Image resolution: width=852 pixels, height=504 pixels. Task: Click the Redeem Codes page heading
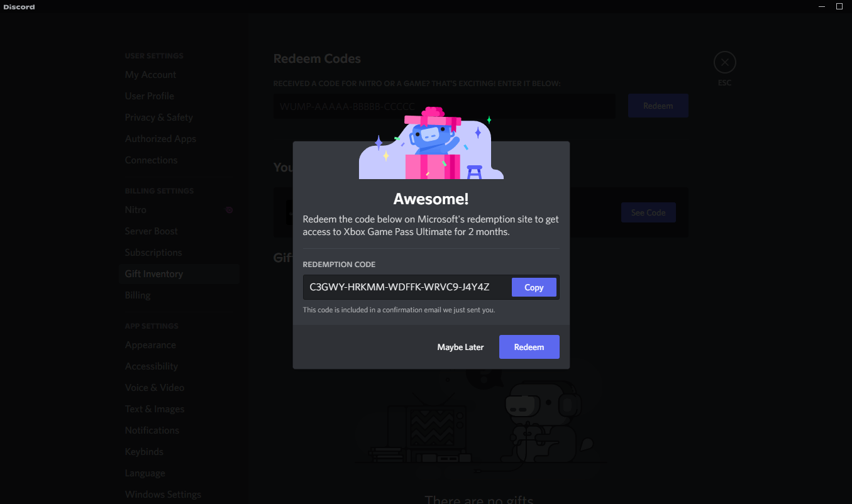317,59
